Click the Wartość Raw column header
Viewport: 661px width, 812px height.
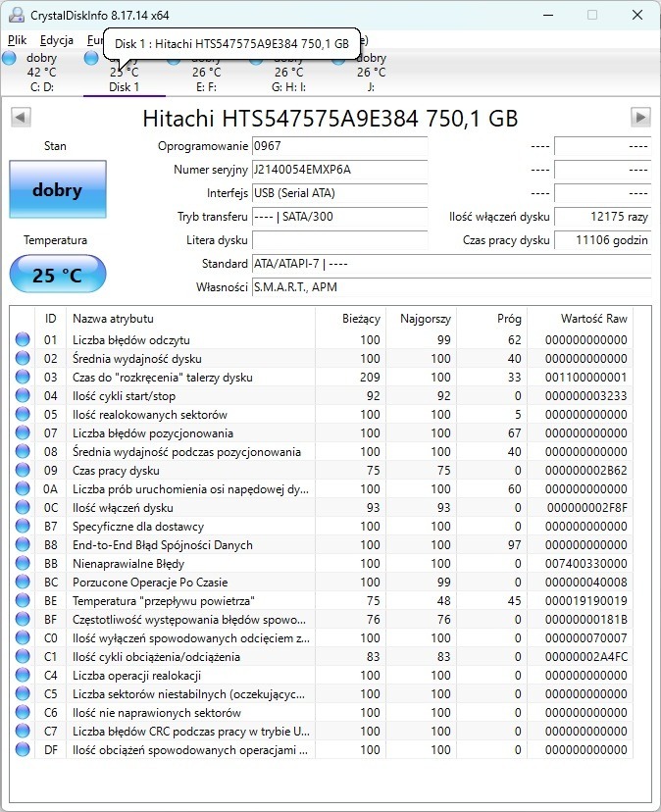click(x=580, y=319)
